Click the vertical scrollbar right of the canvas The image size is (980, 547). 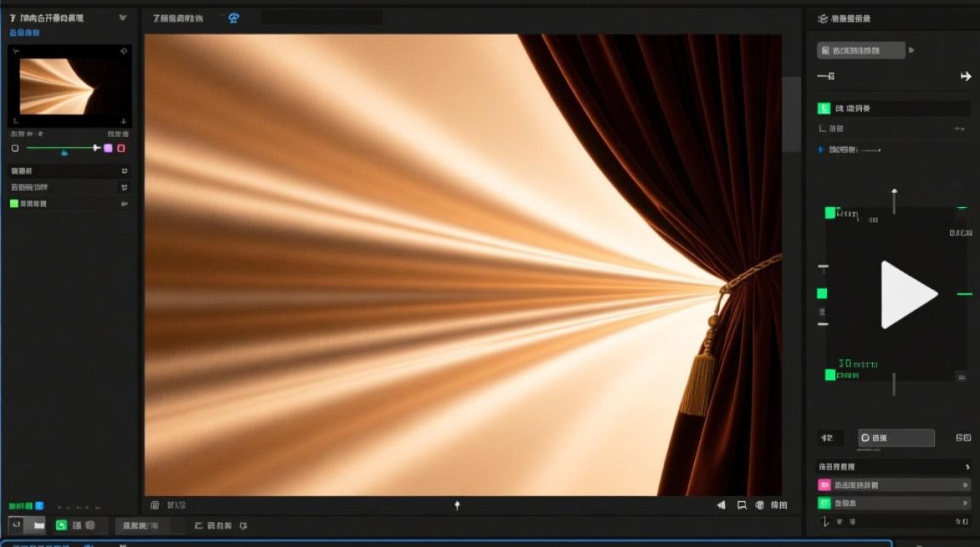(791, 115)
